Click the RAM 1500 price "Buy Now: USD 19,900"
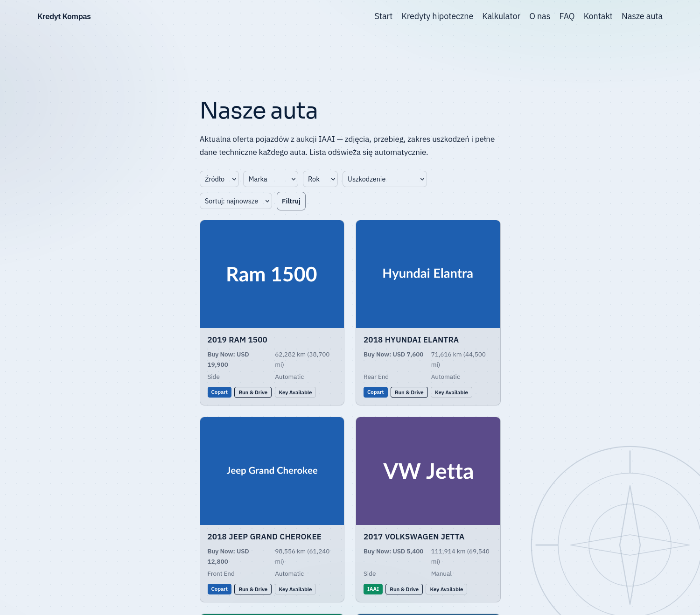Screen dimensions: 700x615 [228, 360]
